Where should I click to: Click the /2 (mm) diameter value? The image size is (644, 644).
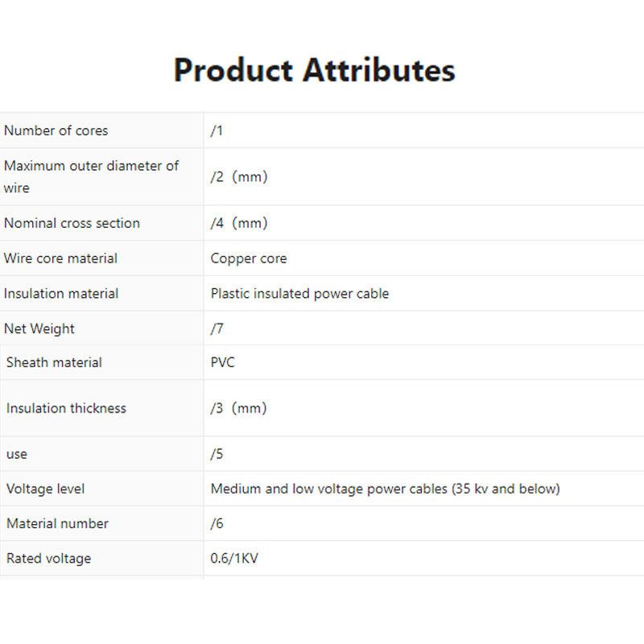[x=239, y=176]
